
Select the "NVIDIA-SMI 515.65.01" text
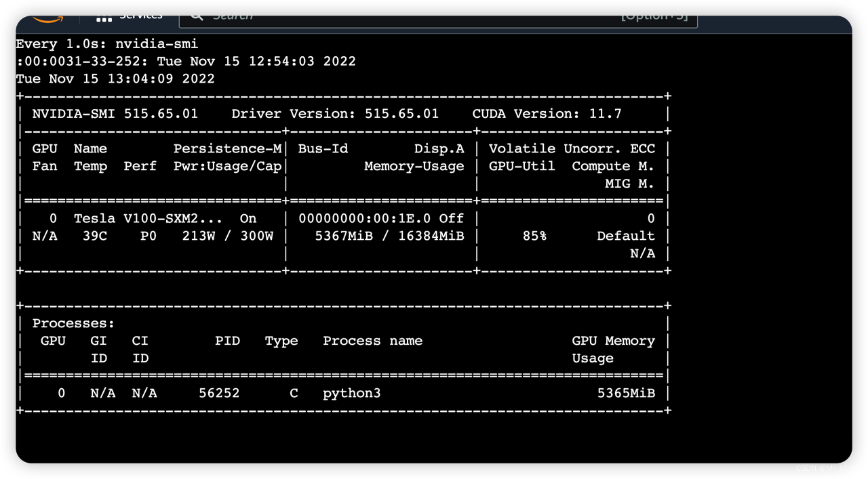115,114
